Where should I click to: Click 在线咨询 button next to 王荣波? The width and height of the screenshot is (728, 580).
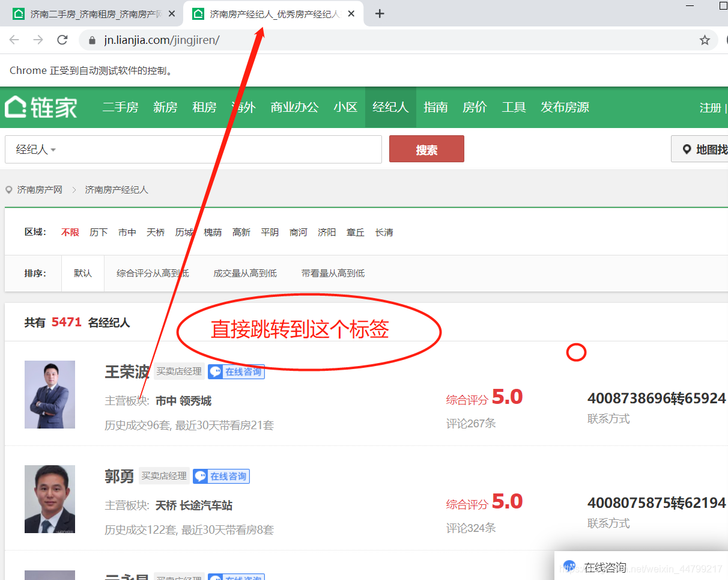click(236, 371)
